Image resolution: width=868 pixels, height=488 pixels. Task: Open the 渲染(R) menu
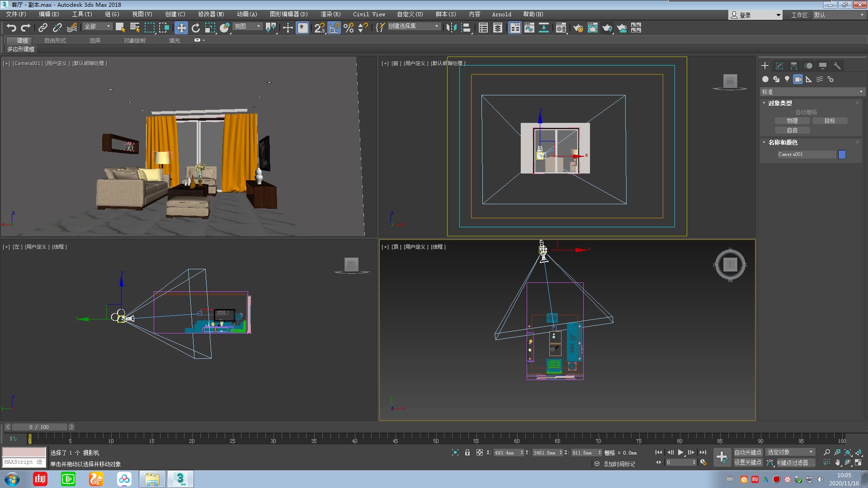330,14
